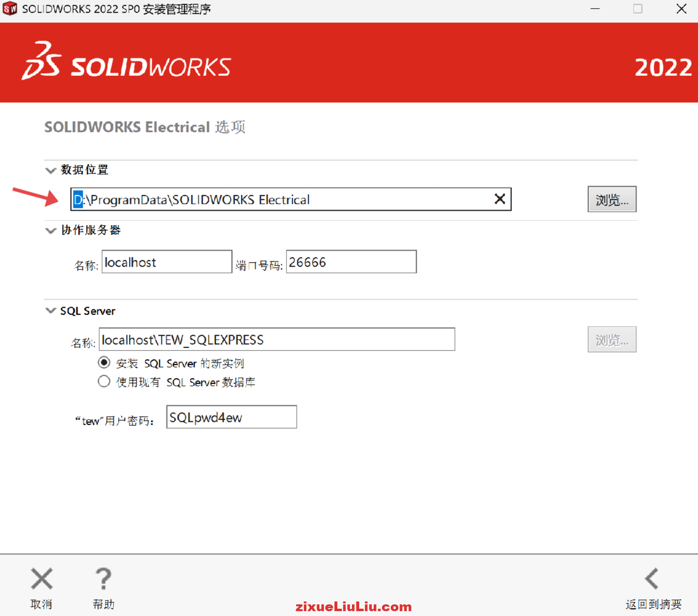Screen dimensions: 698x616
Task: Click the back arrow above 返回到摘要
Action: point(652,579)
